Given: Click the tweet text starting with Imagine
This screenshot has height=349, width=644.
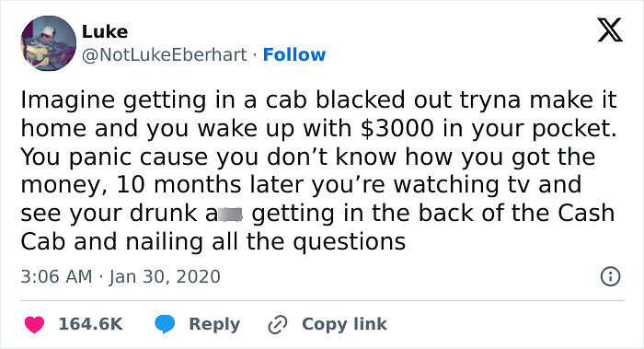Looking at the screenshot, I should [x=318, y=170].
